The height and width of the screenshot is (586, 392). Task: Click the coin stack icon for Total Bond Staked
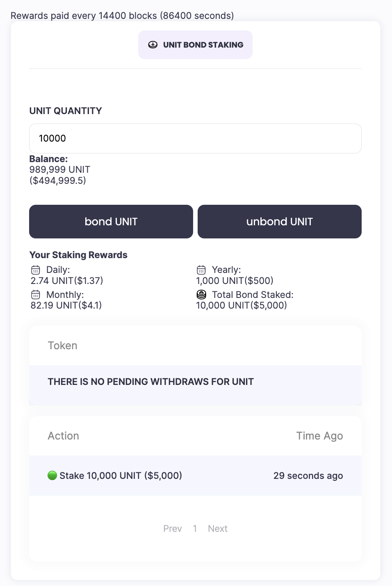pyautogui.click(x=201, y=295)
